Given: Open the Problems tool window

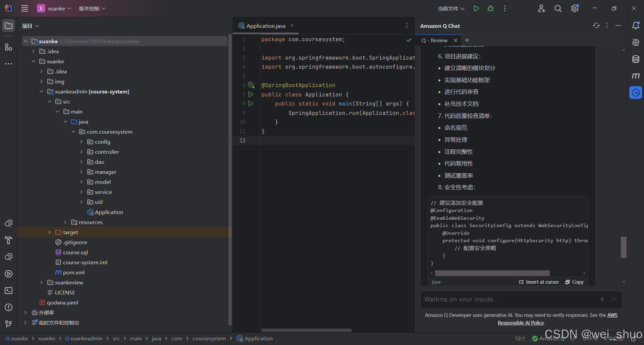Looking at the screenshot, I should (x=8, y=307).
